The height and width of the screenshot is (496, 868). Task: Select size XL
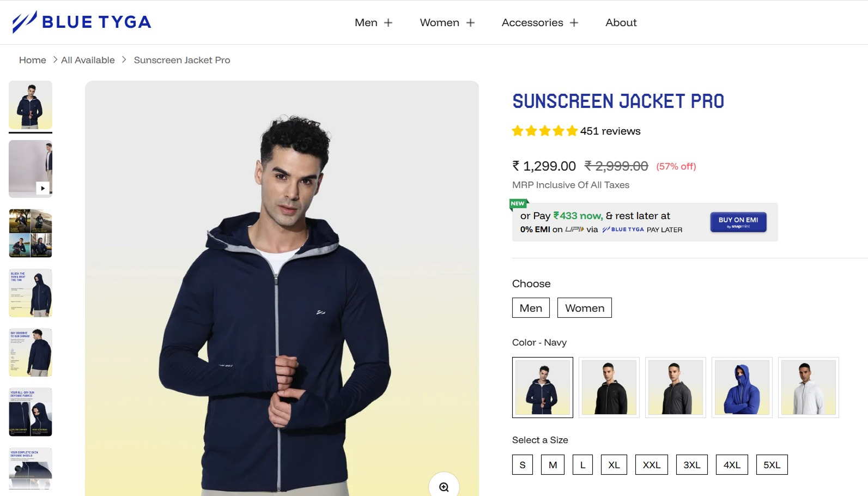click(614, 465)
